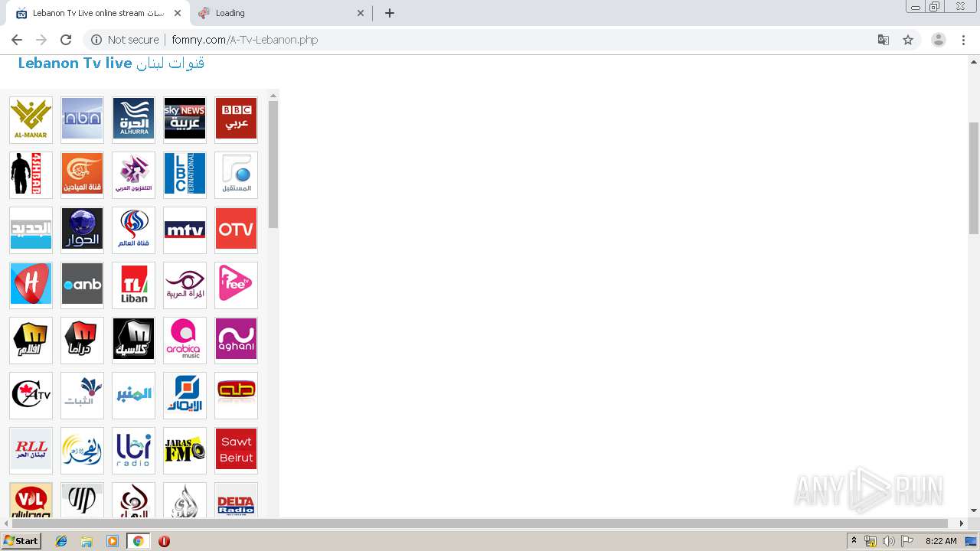The image size is (980, 551).
Task: Open the Al Araby TV logo
Action: 134,174
